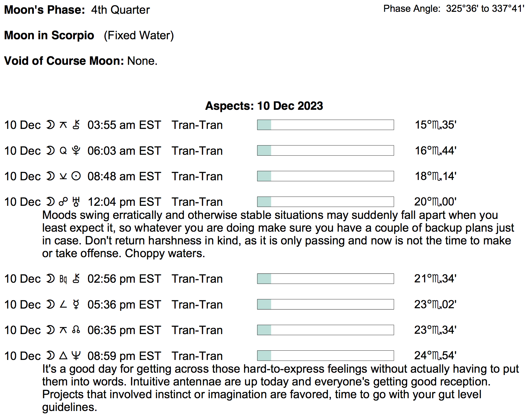Screen dimensions: 532x418
Task: Click the North Node glyph in 06:35 pm row
Action: pos(76,330)
